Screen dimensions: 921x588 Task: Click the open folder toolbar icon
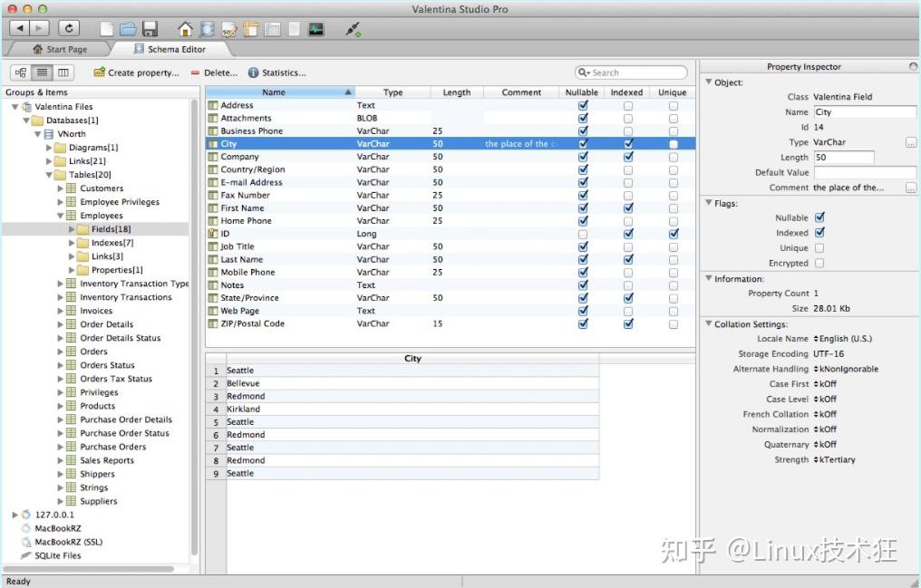point(128,29)
